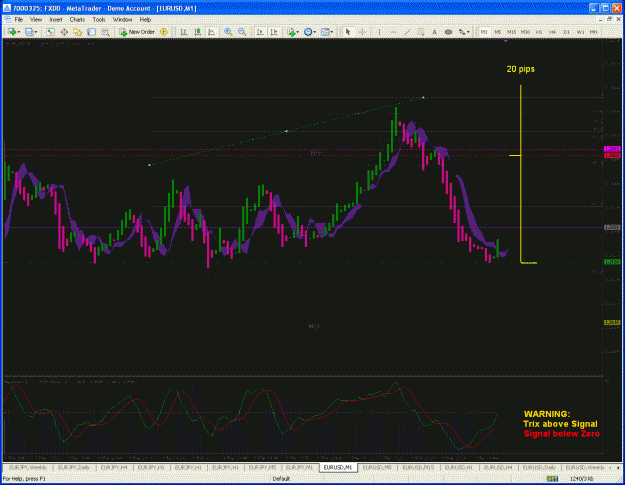Toggle the Navigator panel (star folder icon)
The width and height of the screenshot is (625, 485).
click(77, 32)
